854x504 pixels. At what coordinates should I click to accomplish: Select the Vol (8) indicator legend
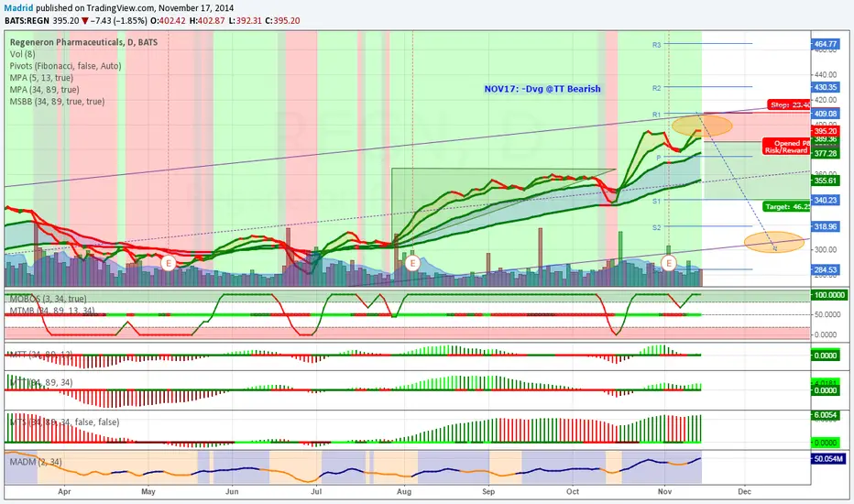pos(22,54)
